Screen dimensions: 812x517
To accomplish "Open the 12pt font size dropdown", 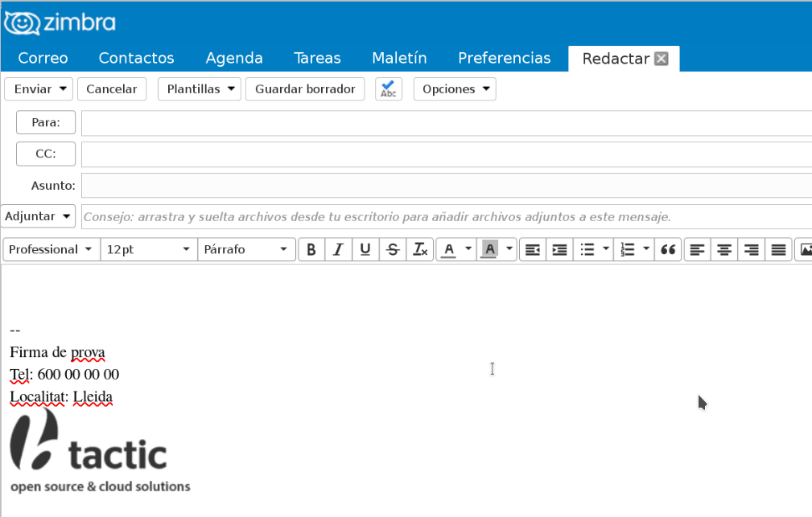I will pos(149,250).
